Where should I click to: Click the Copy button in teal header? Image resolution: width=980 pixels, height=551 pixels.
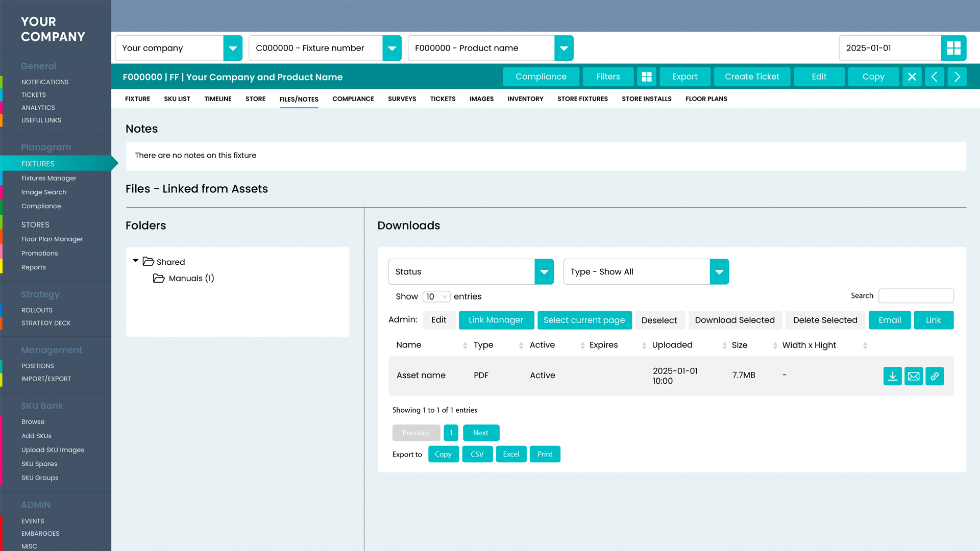pos(873,77)
